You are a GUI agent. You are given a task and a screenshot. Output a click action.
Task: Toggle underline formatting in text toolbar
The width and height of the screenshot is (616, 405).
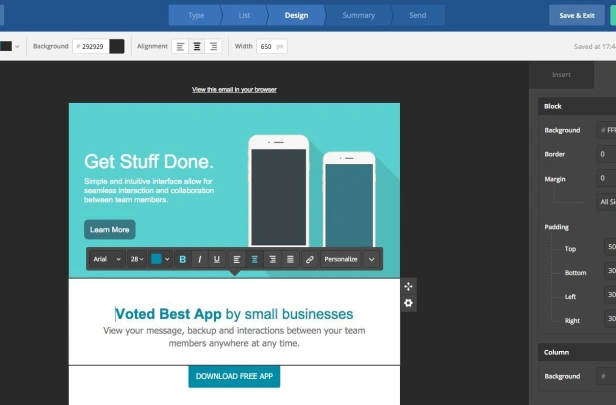(216, 259)
